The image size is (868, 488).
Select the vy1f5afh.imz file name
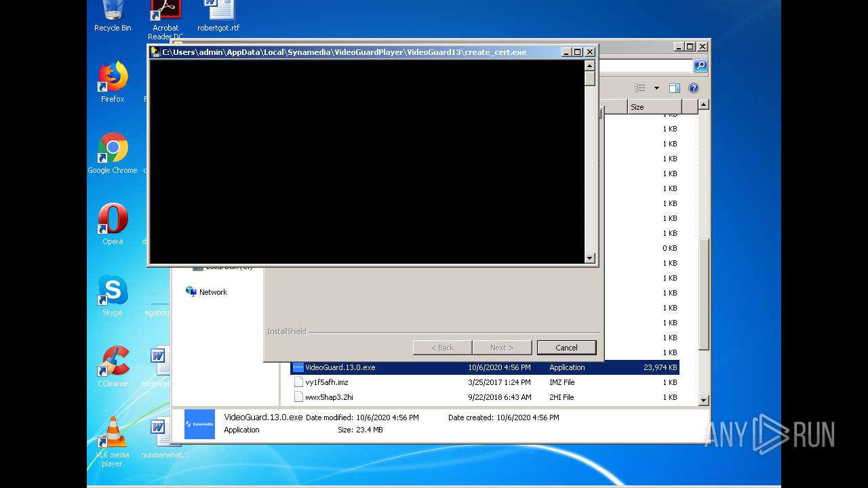click(326, 382)
